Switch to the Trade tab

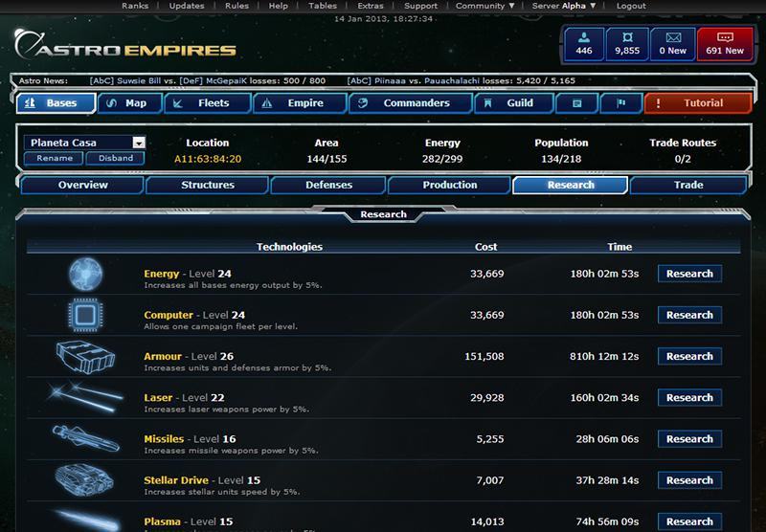[688, 185]
